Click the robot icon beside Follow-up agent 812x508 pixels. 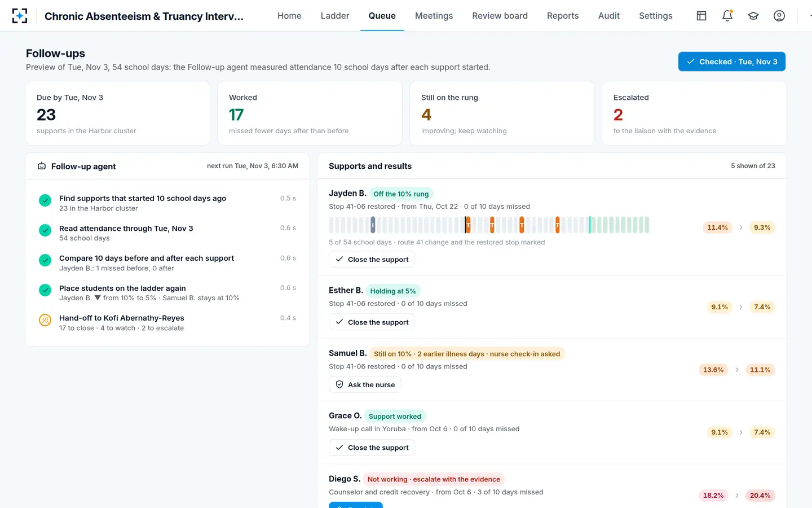pos(42,166)
